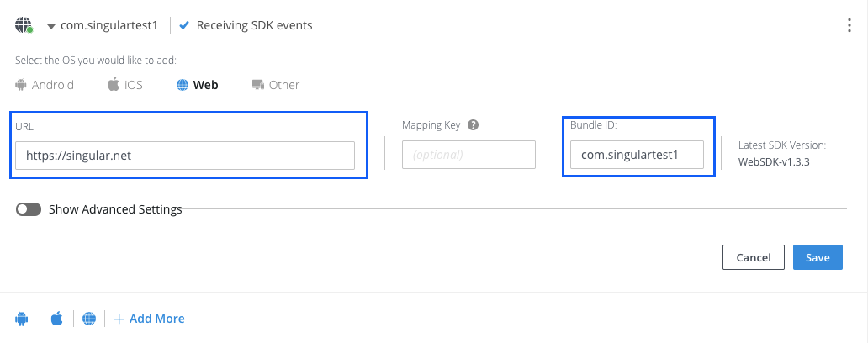This screenshot has height=343, width=868.
Task: Click the globe icon beside com.singulartest1
Action: (x=24, y=25)
